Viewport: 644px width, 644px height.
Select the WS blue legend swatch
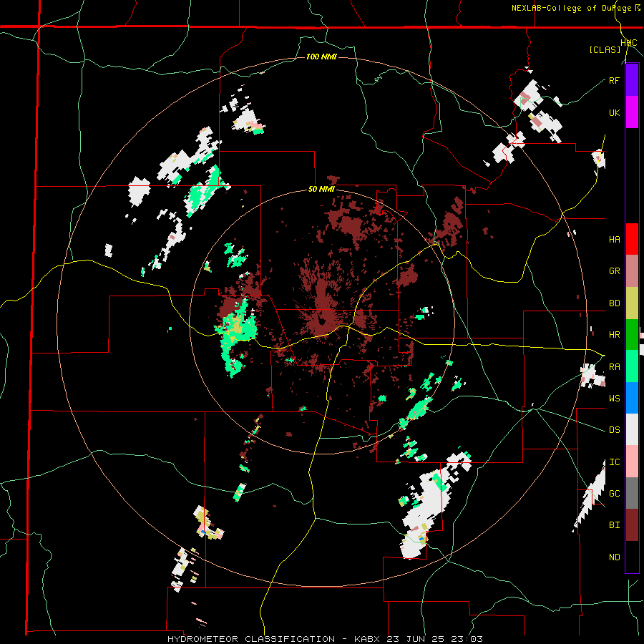pos(632,398)
